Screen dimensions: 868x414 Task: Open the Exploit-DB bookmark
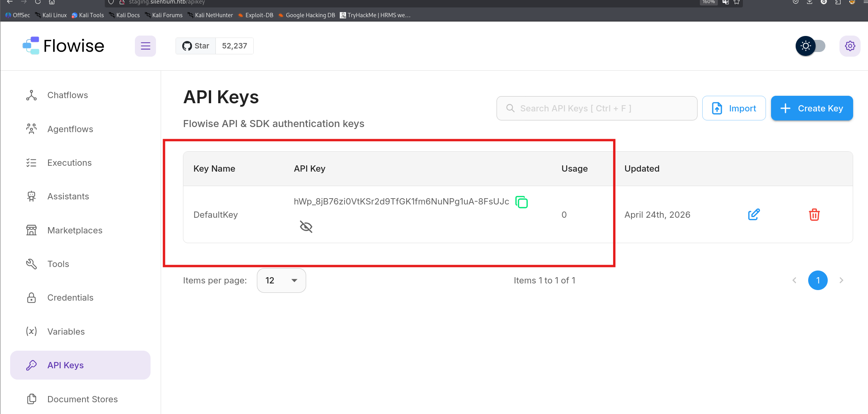(256, 15)
